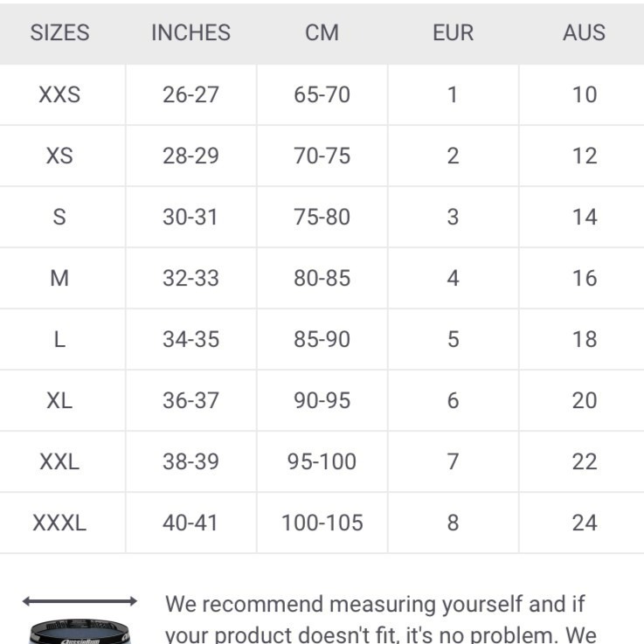Select the 30-31 inches cell

tap(190, 217)
